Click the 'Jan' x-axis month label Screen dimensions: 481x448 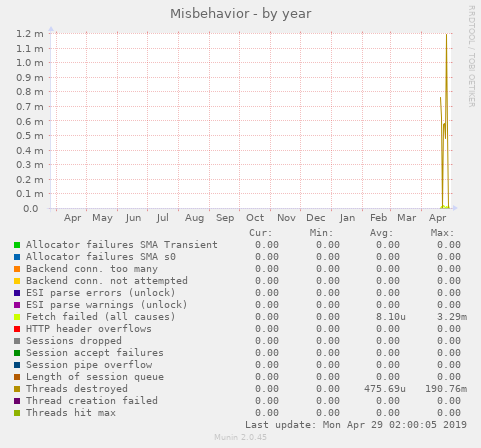(x=347, y=218)
